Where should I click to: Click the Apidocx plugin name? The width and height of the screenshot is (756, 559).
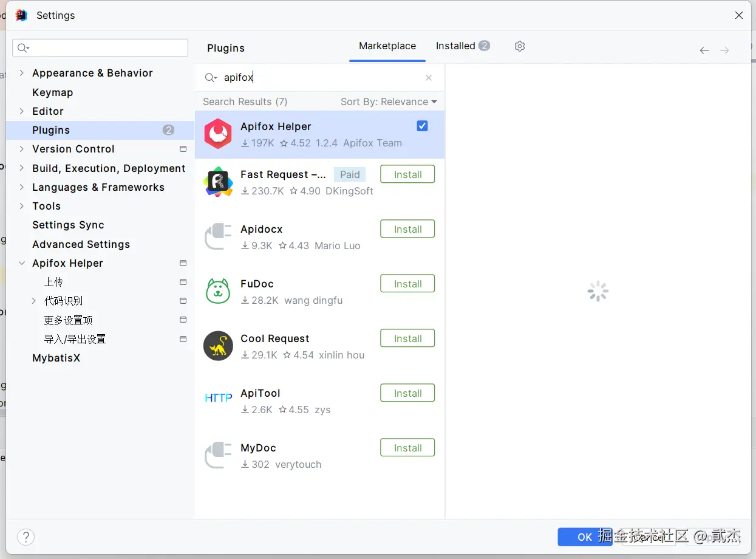pyautogui.click(x=262, y=229)
